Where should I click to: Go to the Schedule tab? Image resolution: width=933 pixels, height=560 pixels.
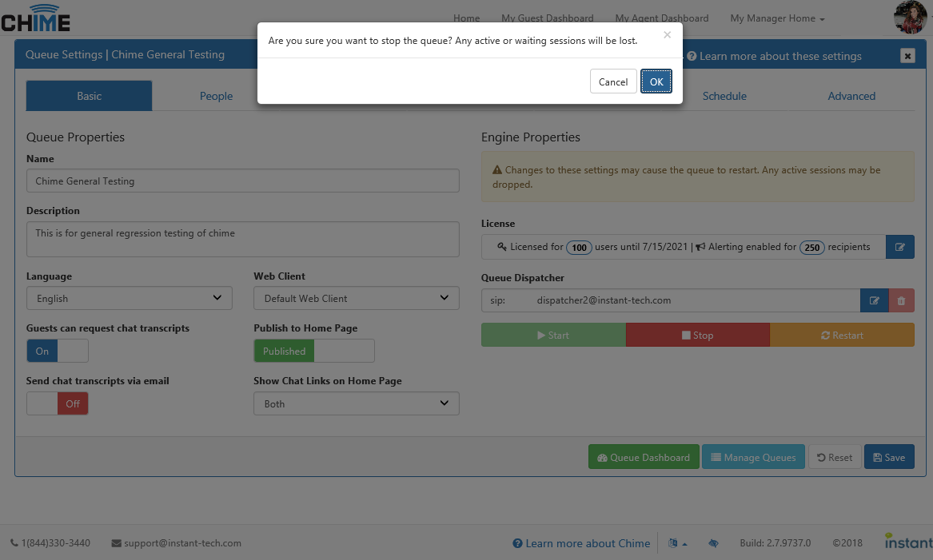[x=724, y=96]
